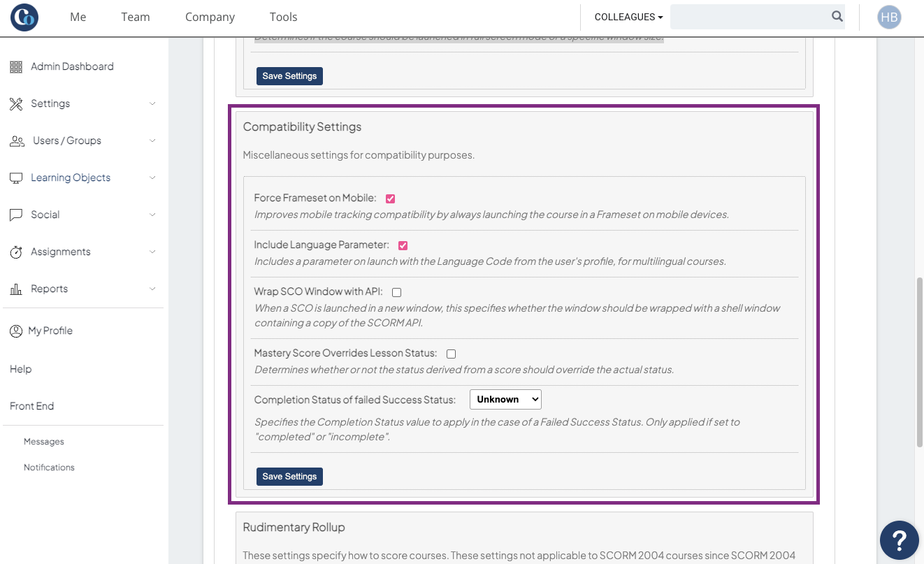Open the Users / Groups sidebar item
Viewport: 924px width, 564px height.
pos(67,140)
